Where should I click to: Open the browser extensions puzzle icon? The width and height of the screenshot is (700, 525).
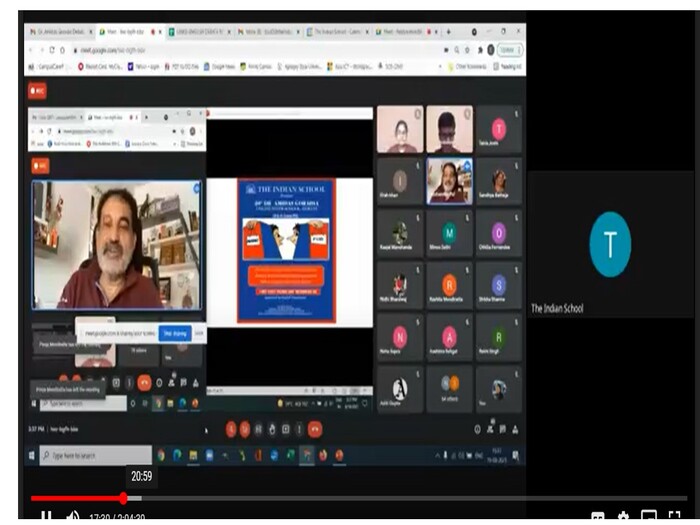(479, 50)
